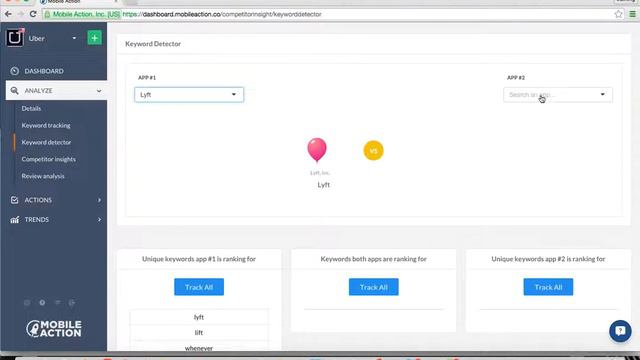Screen dimensions: 640x360
Task: Click the sidebar logout icon
Action: [x=72, y=302]
